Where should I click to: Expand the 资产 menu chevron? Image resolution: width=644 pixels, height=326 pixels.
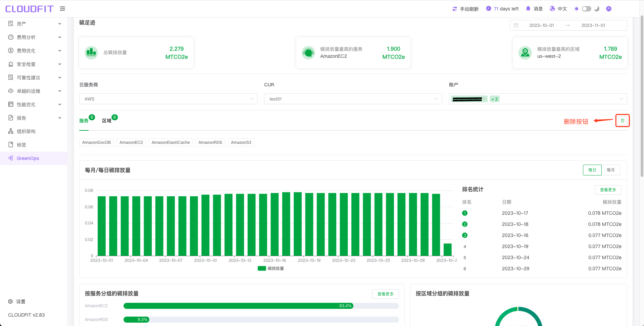point(60,24)
